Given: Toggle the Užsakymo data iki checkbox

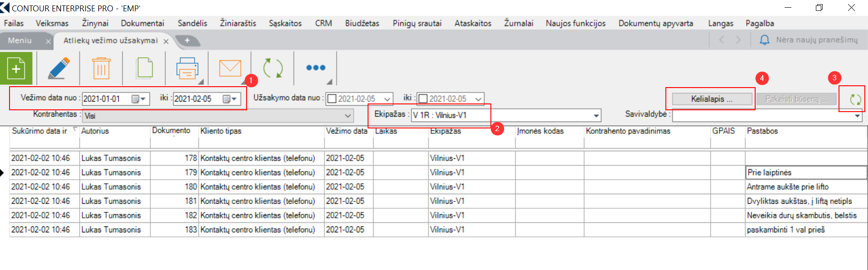Looking at the screenshot, I should 423,99.
